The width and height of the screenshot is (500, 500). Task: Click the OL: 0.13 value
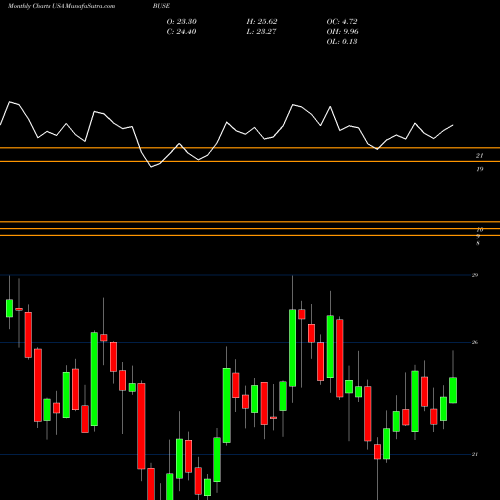pos(342,42)
